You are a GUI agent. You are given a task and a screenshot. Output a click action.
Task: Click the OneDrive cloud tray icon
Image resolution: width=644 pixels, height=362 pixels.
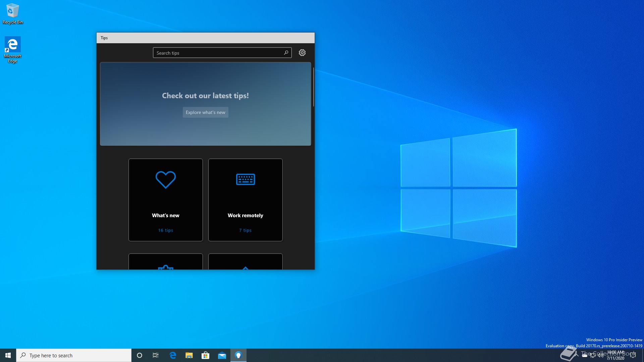click(585, 355)
